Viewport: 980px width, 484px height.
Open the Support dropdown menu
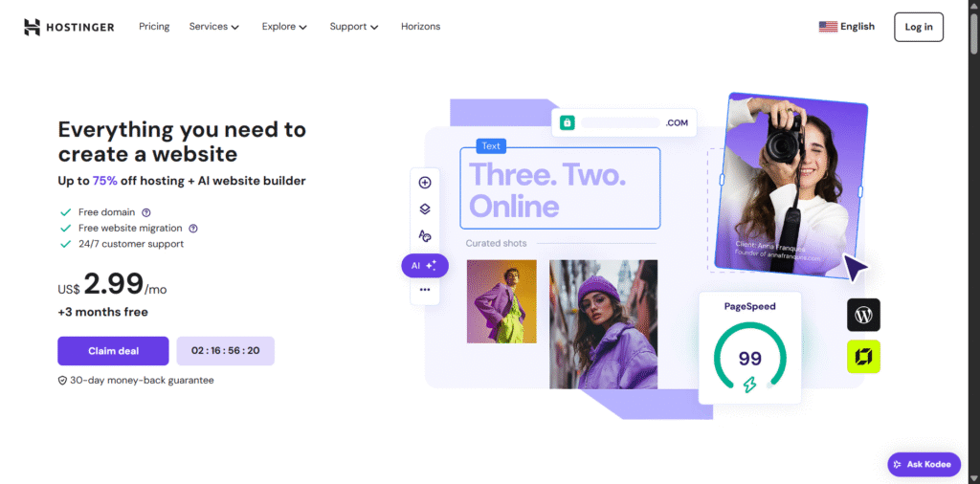(354, 27)
